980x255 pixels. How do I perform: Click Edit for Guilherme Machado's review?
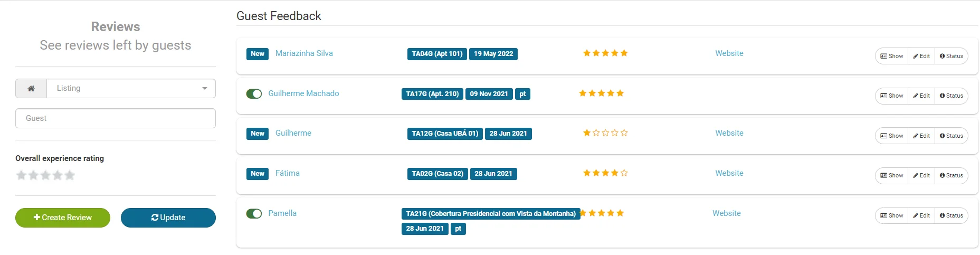[x=921, y=96]
